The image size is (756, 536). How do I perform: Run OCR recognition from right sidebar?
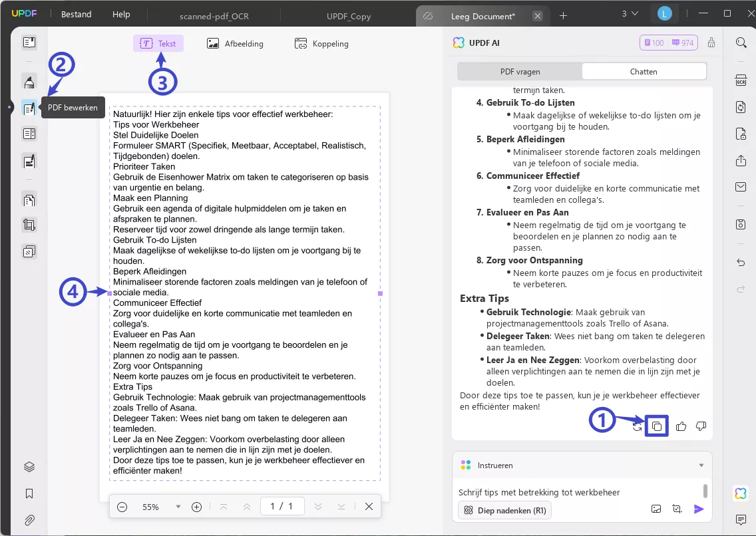pos(741,80)
